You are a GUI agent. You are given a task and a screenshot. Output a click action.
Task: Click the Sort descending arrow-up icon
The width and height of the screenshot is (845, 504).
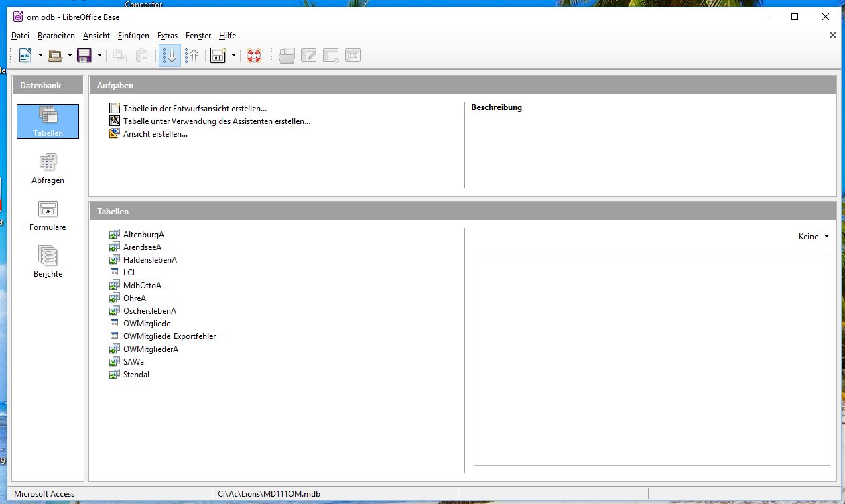[x=192, y=56]
